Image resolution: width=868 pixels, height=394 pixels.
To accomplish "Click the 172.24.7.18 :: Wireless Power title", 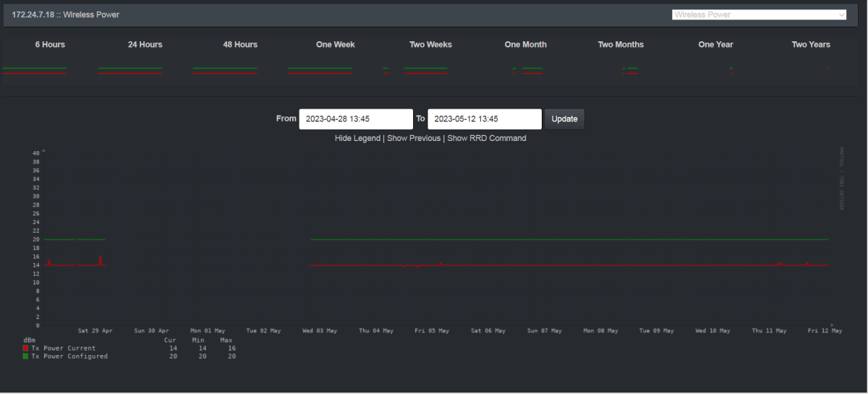I will click(66, 14).
